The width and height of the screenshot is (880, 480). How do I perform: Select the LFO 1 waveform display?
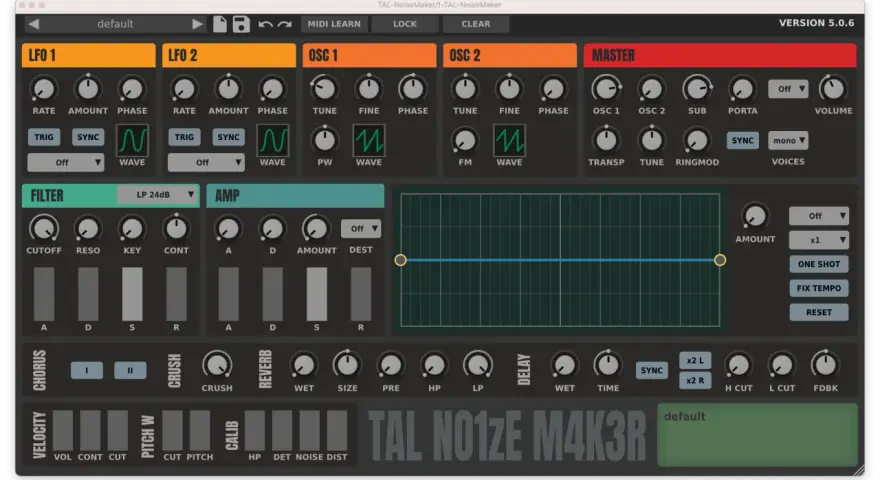point(132,140)
